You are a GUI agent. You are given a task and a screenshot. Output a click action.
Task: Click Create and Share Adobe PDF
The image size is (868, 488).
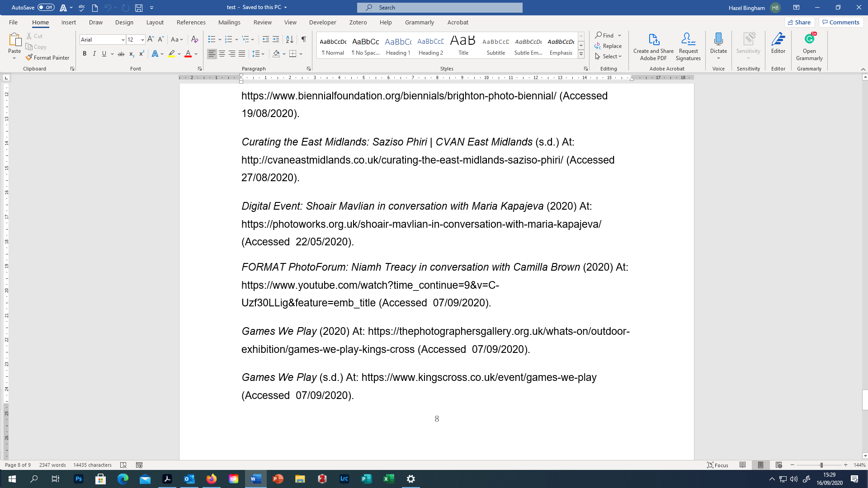pos(653,45)
